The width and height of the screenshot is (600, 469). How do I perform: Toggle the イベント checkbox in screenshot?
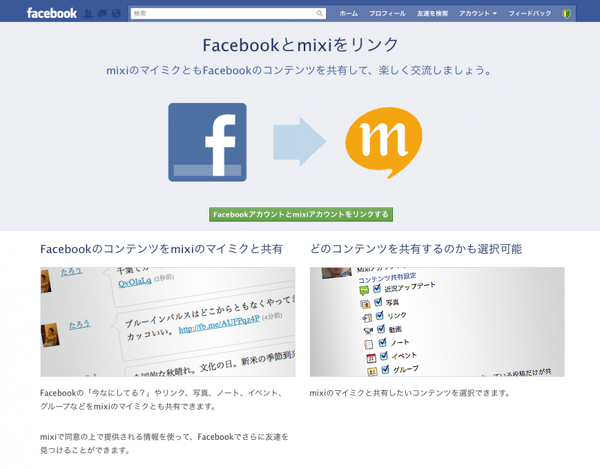click(384, 356)
